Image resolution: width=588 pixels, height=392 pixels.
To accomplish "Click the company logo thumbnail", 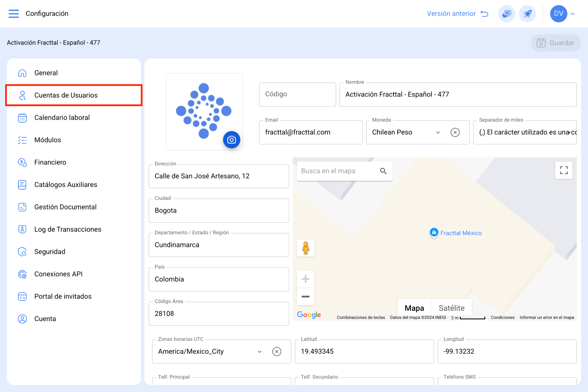I will (x=204, y=112).
